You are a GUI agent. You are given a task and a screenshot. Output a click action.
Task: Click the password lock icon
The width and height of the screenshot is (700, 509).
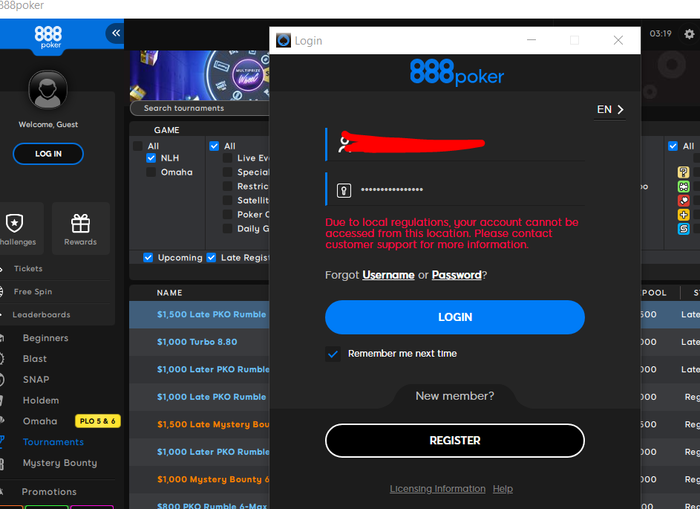[344, 190]
